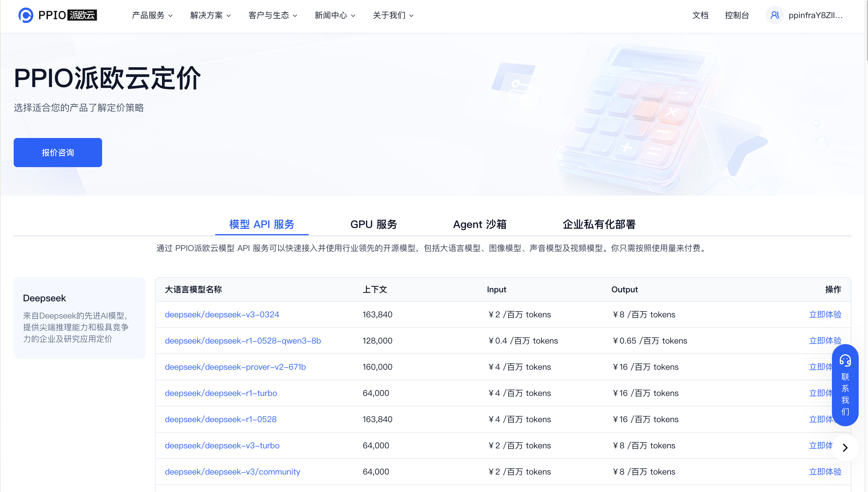Viewport: 868px width, 492px height.
Task: Select the 企业私有化部署 tab
Action: tap(599, 224)
